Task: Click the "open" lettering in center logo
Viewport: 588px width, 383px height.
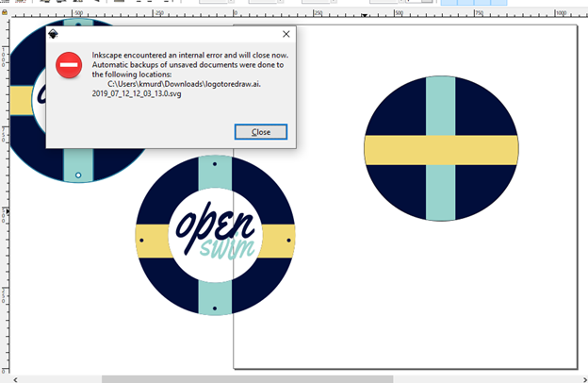Action: point(213,225)
